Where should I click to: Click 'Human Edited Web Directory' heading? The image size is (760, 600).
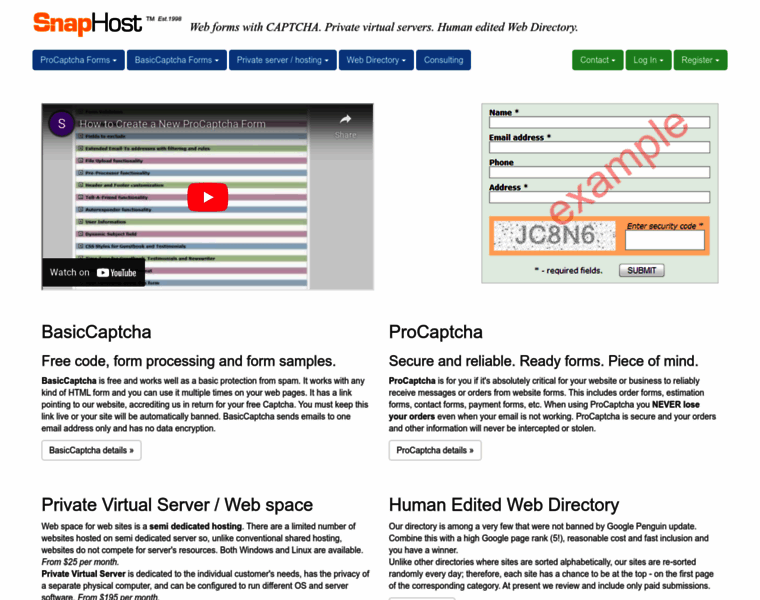tap(504, 505)
